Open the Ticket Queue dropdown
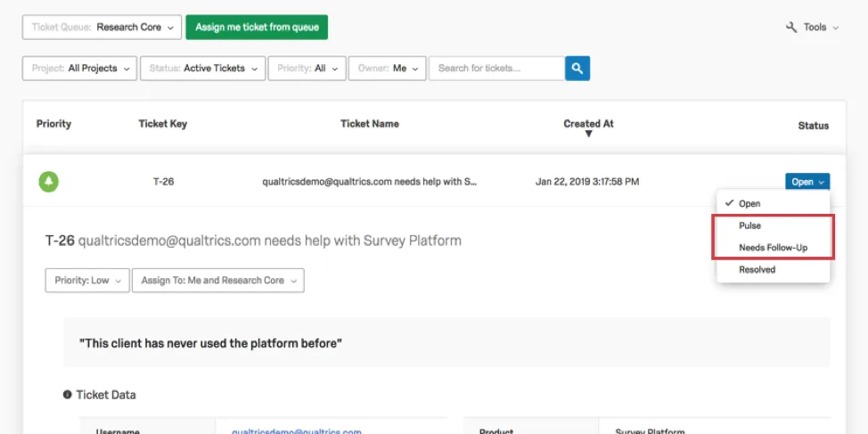 pos(102,28)
